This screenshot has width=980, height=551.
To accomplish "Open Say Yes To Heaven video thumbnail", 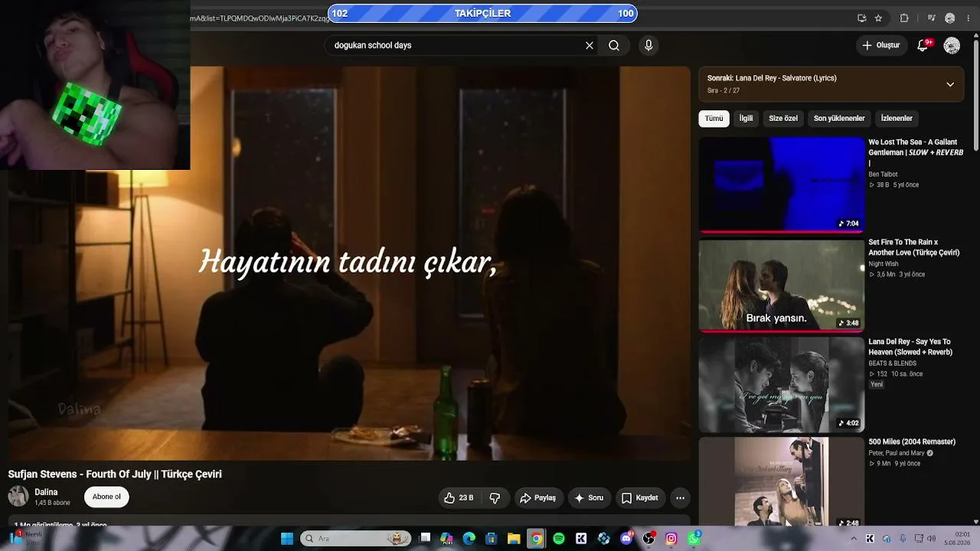I will 782,384.
